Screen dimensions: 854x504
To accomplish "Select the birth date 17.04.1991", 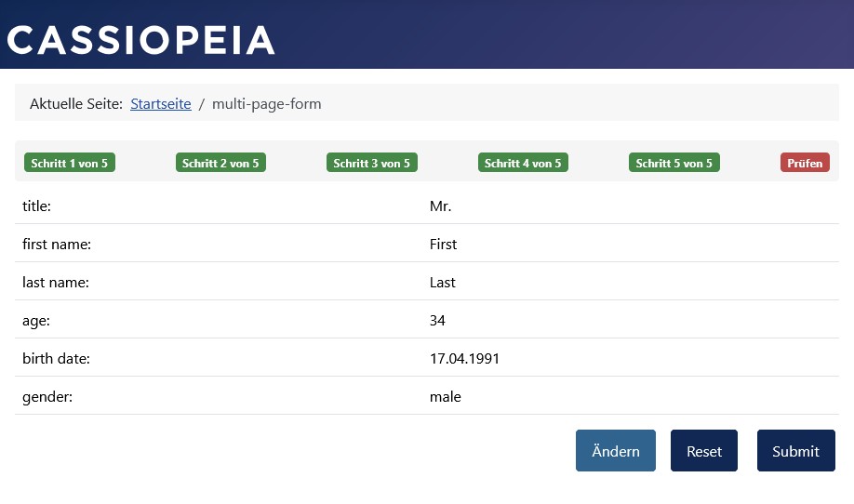I will [x=464, y=359].
